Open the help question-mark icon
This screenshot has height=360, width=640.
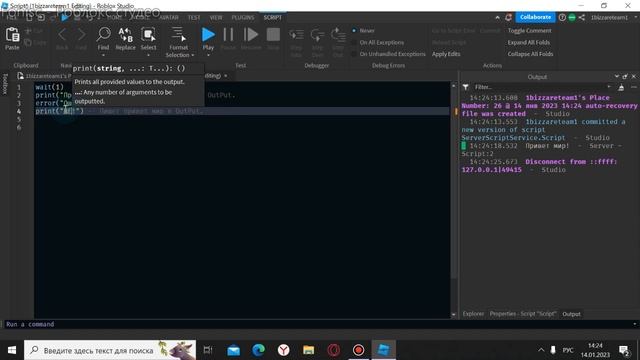click(x=562, y=17)
